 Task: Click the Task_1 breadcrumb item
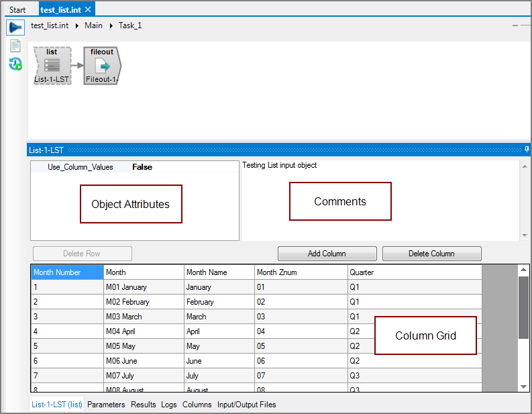click(130, 25)
